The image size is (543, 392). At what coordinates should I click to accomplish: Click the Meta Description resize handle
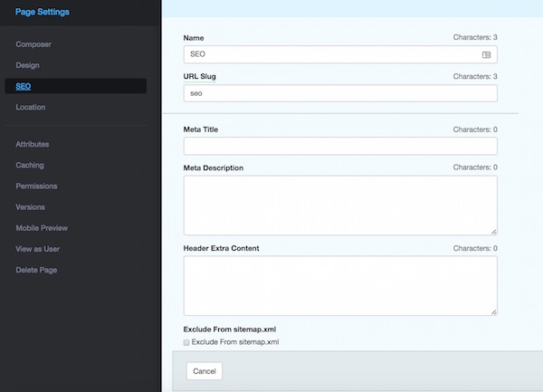pyautogui.click(x=494, y=232)
